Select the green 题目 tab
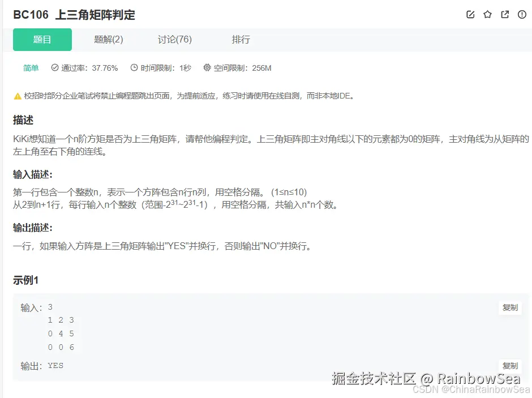 (x=42, y=40)
